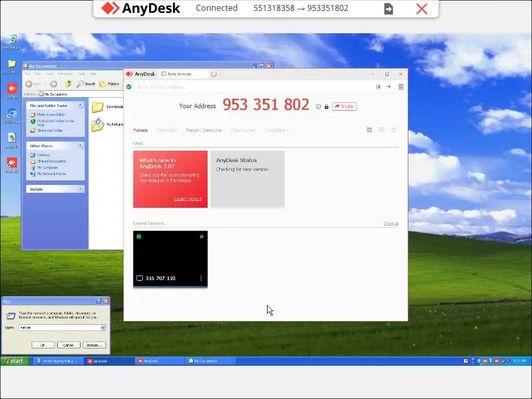Select the News tab in AnyDesk

tap(140, 130)
